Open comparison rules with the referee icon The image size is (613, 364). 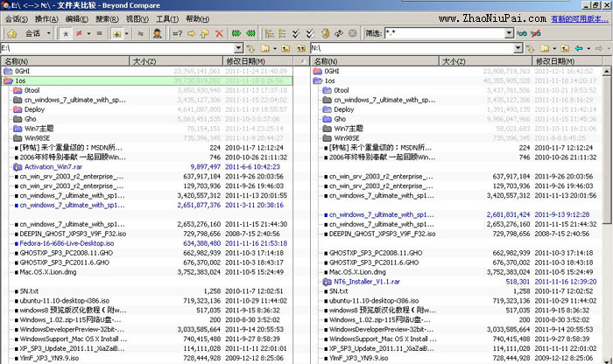coord(158,33)
